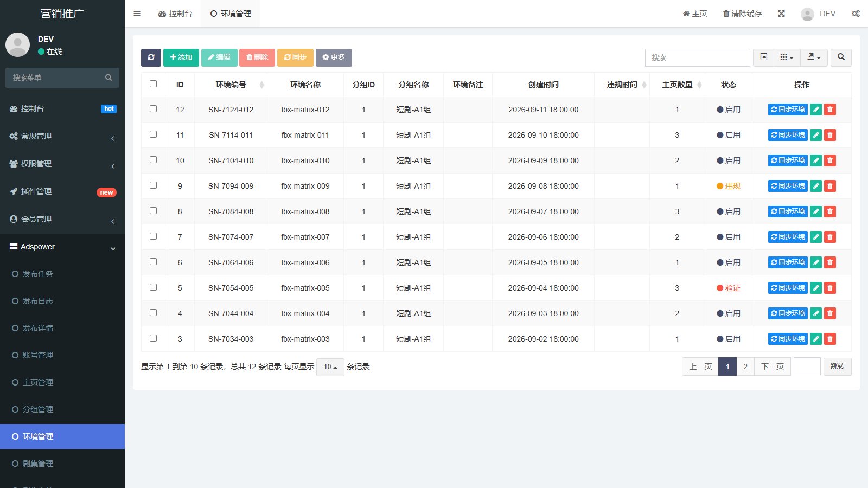The image size is (868, 488).
Task: Sort table by 主页数量 column header
Action: (x=677, y=85)
